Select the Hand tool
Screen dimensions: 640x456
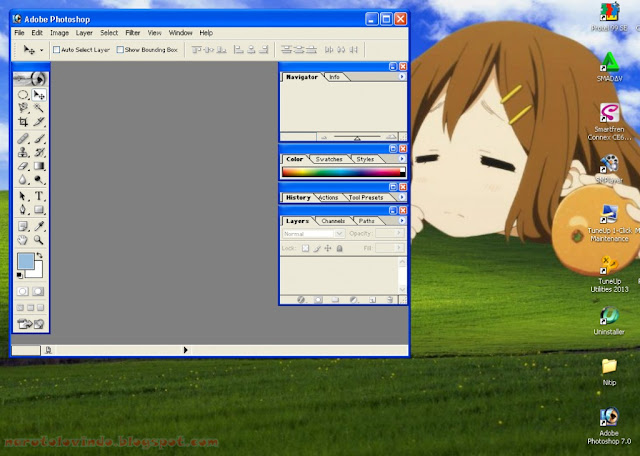tap(23, 240)
